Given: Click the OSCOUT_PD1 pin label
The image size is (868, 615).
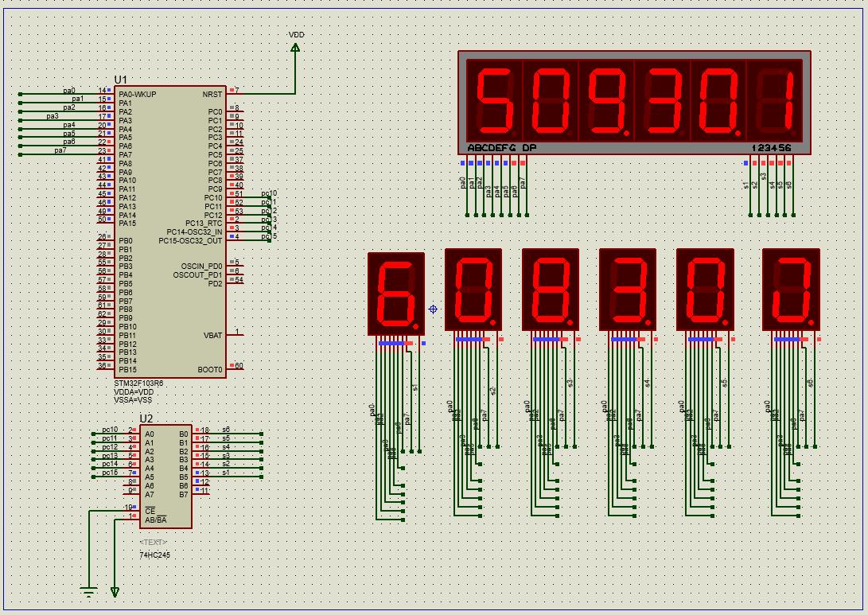Looking at the screenshot, I should tap(197, 275).
